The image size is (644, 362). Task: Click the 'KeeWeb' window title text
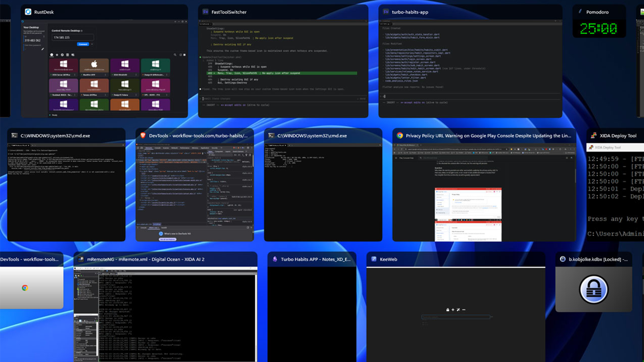(388, 259)
